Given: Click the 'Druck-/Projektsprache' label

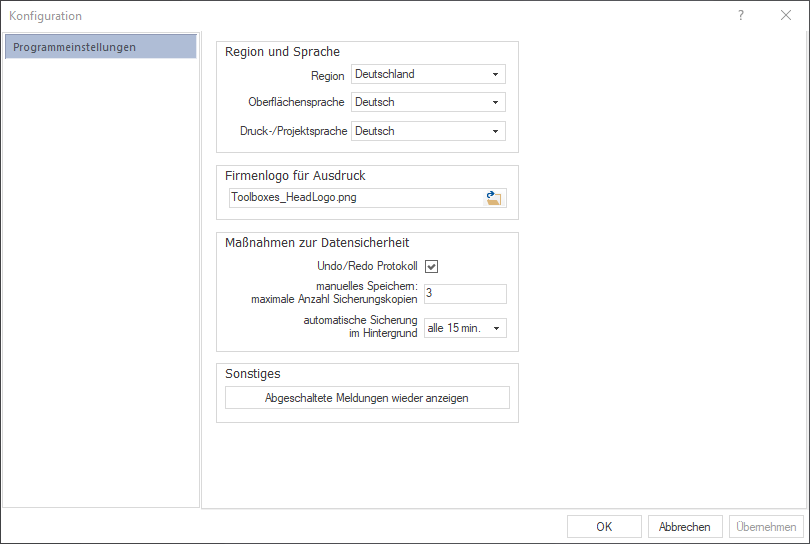Looking at the screenshot, I should [293, 131].
